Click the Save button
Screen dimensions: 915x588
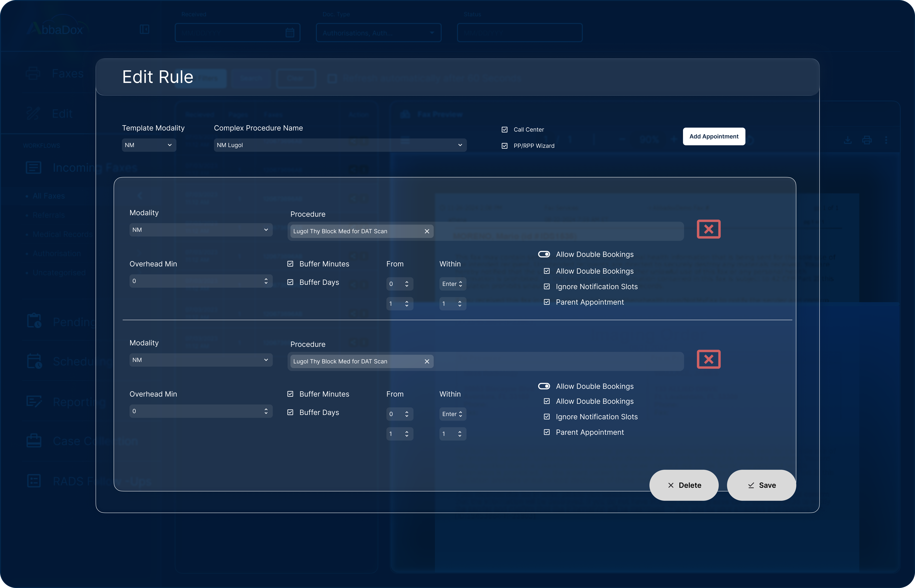click(x=761, y=485)
